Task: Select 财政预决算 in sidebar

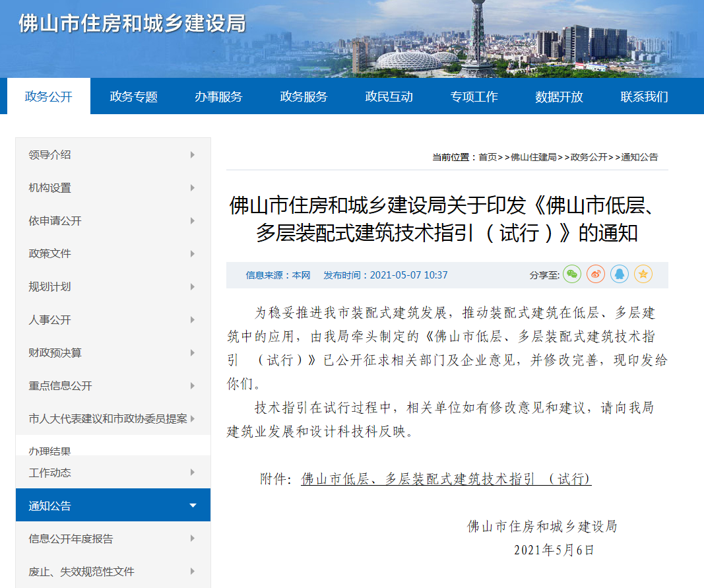Action: coord(55,352)
